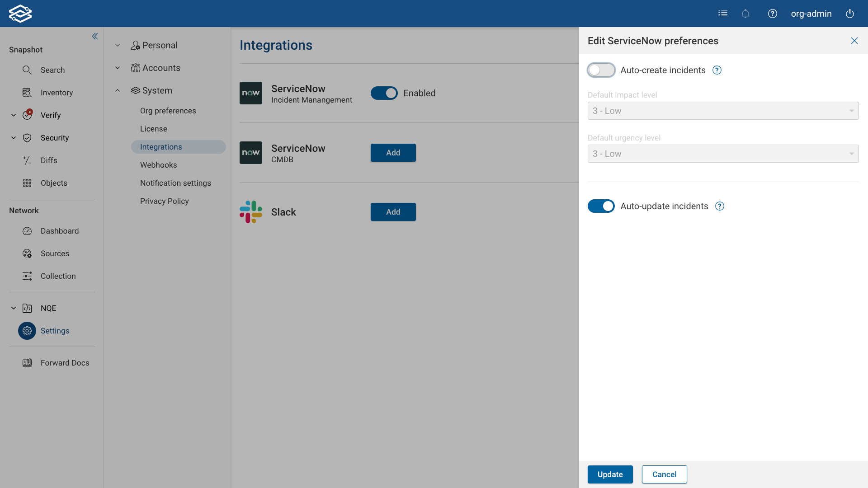Open Collection settings icon
The image size is (868, 488).
27,276
